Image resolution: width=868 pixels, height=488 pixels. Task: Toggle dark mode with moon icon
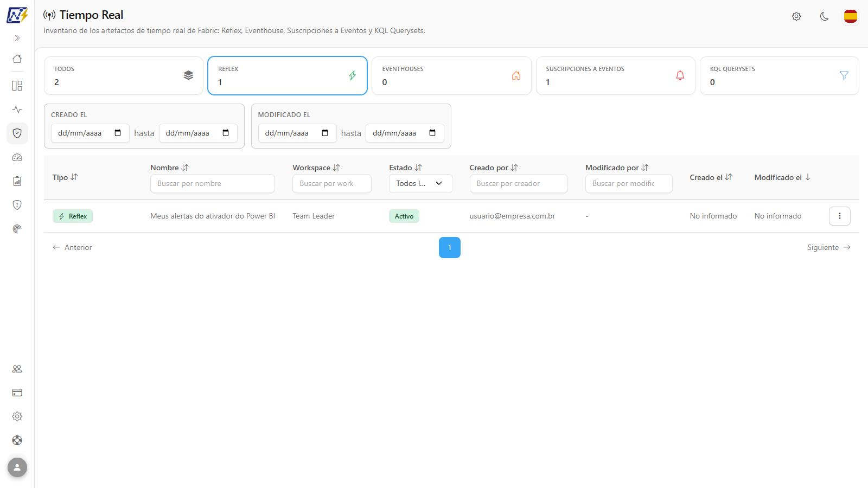pyautogui.click(x=824, y=16)
